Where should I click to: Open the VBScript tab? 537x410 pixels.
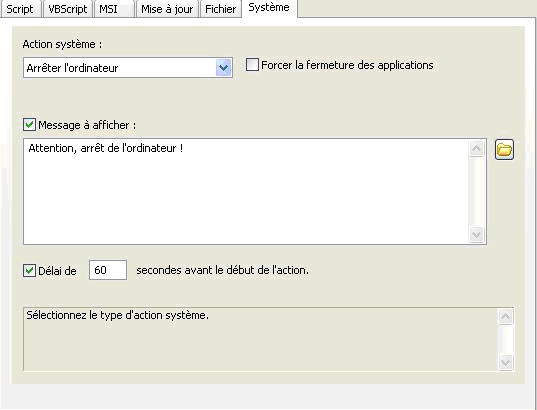pos(67,9)
